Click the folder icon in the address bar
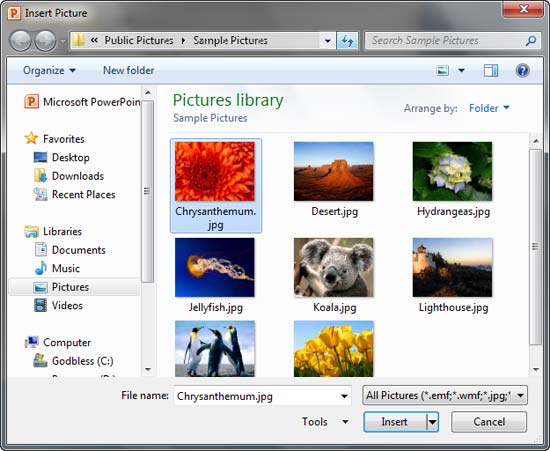The width and height of the screenshot is (550, 451). 79,40
